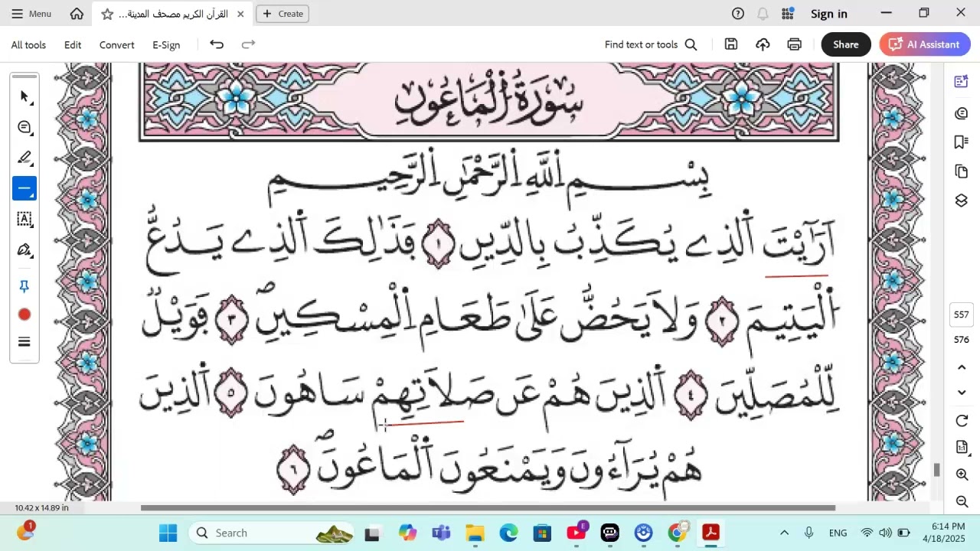Click the Share button

click(x=846, y=44)
